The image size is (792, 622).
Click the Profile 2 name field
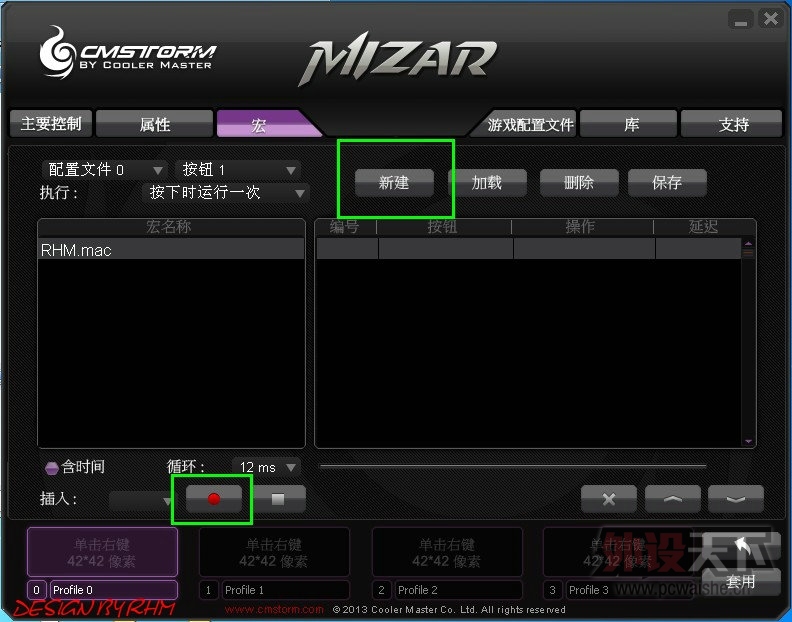[x=458, y=590]
